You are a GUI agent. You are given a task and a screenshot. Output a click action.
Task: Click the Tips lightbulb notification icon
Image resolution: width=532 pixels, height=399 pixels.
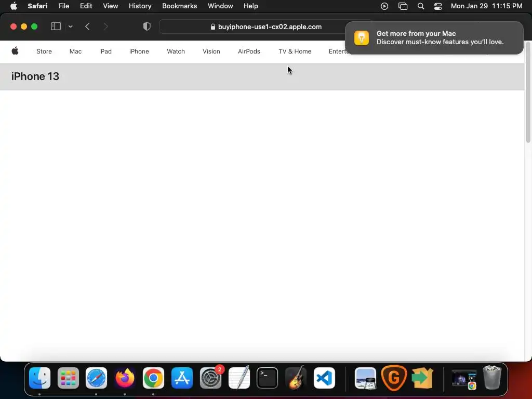362,37
